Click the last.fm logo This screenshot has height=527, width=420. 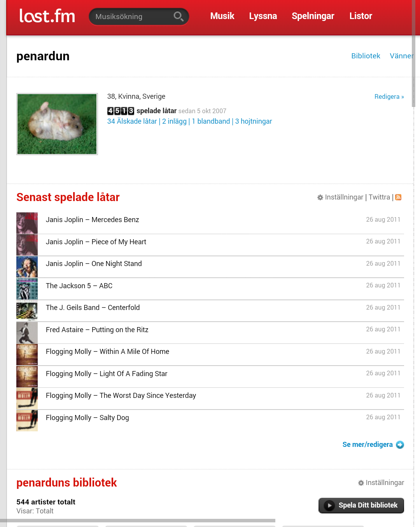click(x=47, y=16)
